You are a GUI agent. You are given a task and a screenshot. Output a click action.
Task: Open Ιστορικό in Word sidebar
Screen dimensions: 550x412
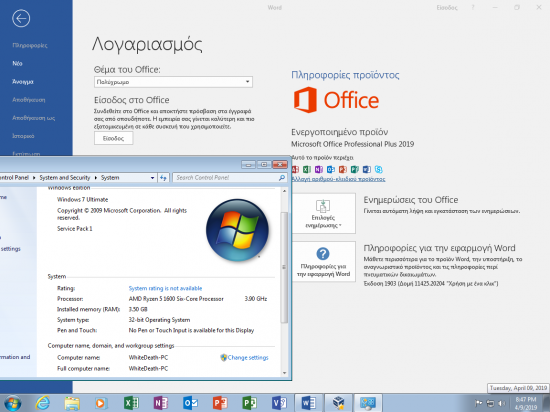(23, 136)
